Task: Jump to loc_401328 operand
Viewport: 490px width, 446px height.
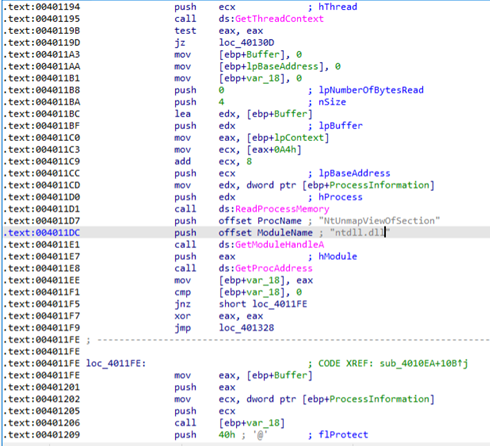Action: click(246, 328)
